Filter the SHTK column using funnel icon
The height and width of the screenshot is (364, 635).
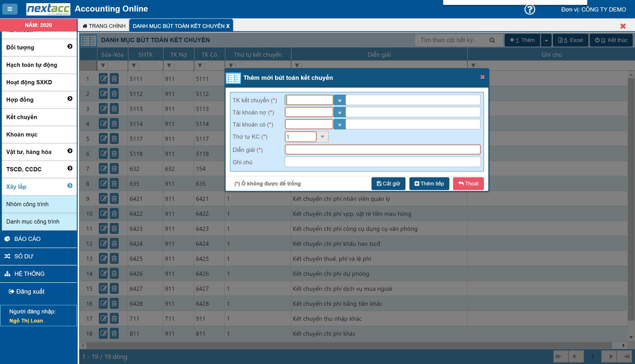(134, 65)
